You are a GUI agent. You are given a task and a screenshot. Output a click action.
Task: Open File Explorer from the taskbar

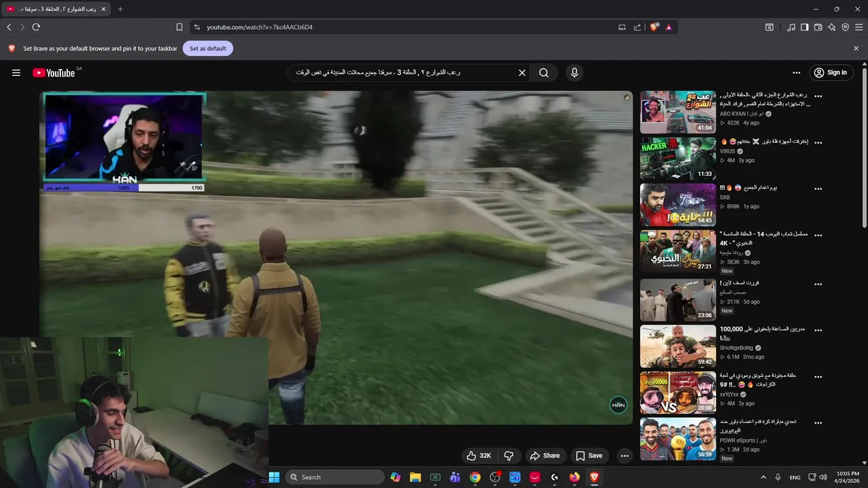coord(415,477)
